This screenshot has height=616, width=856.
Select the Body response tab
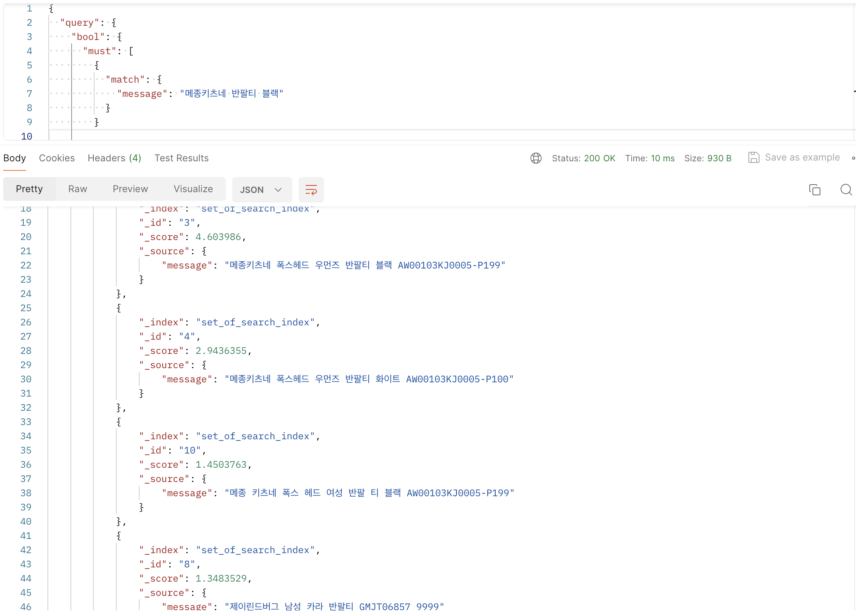tap(15, 158)
